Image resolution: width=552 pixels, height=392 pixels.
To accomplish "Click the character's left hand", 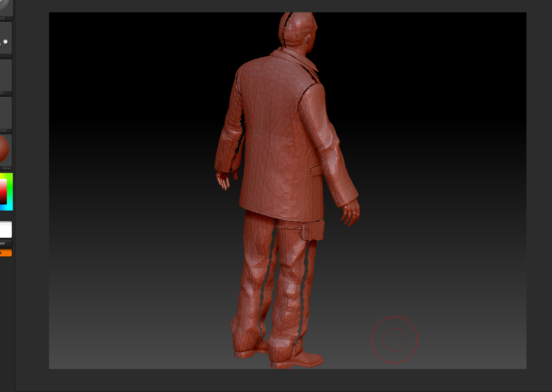I will (x=223, y=179).
